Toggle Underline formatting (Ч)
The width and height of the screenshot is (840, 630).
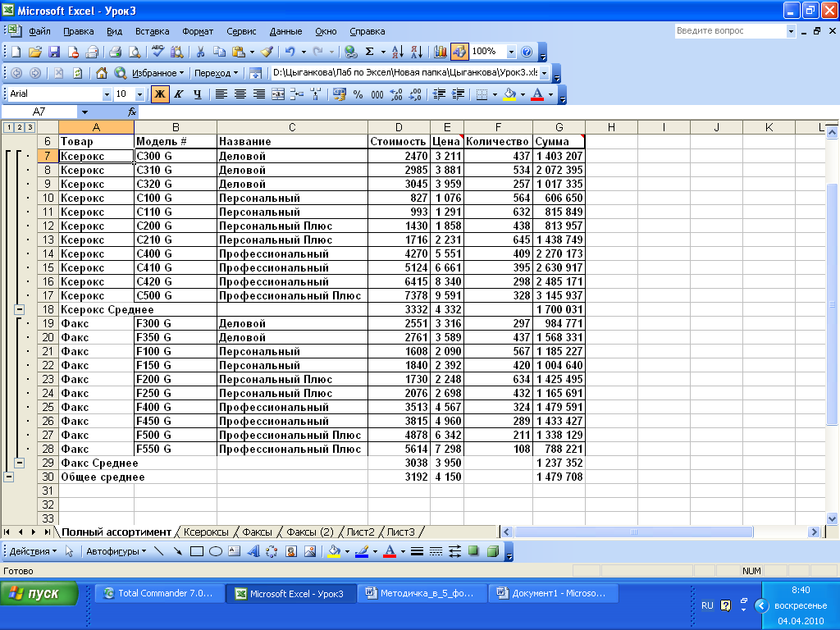pos(197,95)
